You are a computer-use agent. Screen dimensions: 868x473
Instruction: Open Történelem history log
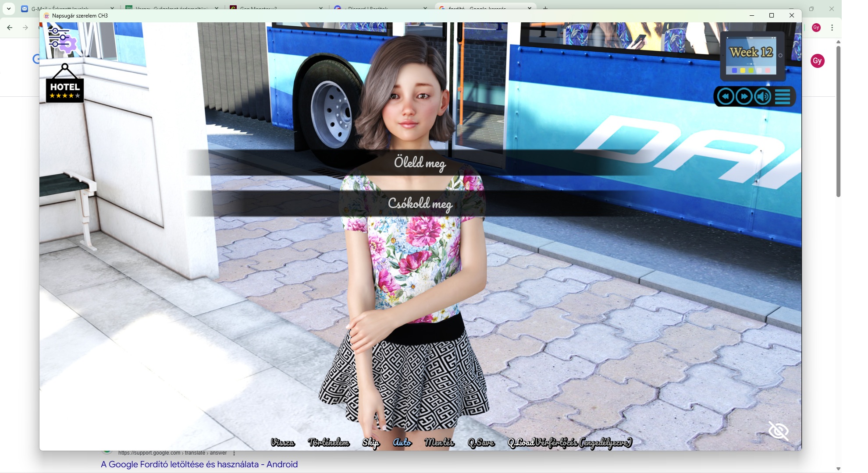tap(329, 442)
